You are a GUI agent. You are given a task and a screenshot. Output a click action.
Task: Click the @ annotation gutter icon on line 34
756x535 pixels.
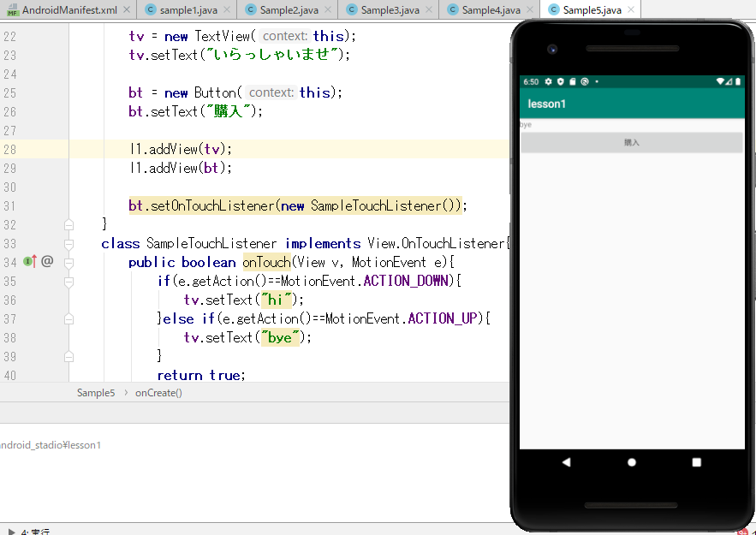point(47,261)
